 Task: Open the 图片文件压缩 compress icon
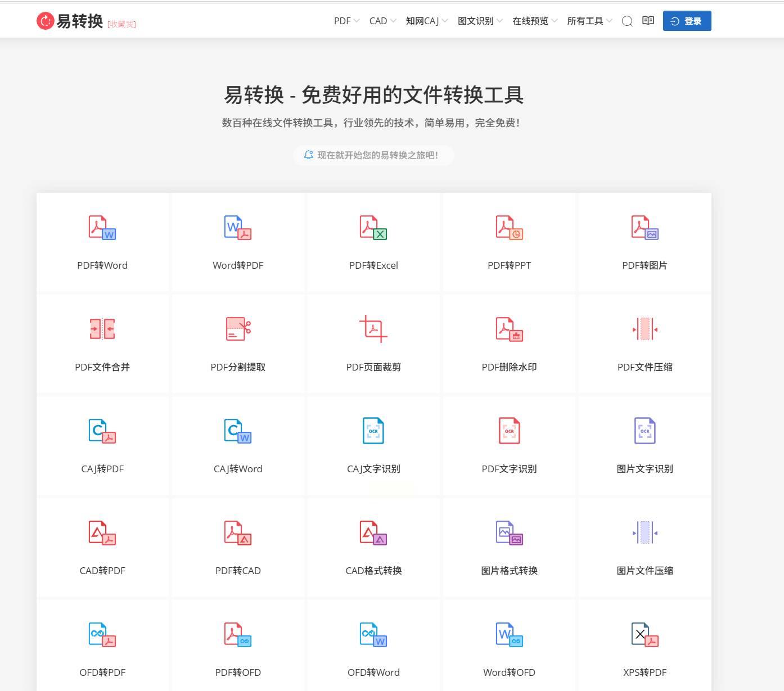click(645, 532)
